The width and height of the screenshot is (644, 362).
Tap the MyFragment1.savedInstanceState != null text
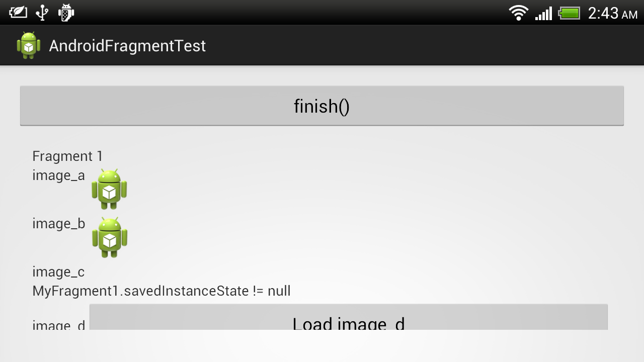pos(161,291)
